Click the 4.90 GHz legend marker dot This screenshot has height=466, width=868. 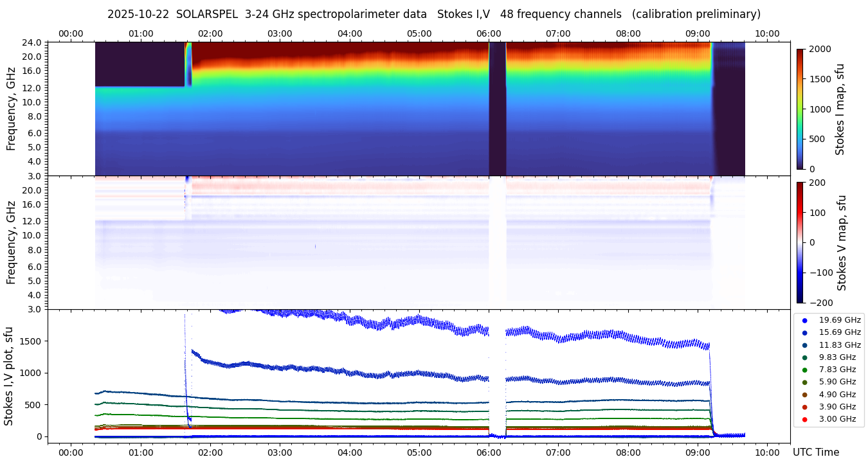[x=804, y=395]
